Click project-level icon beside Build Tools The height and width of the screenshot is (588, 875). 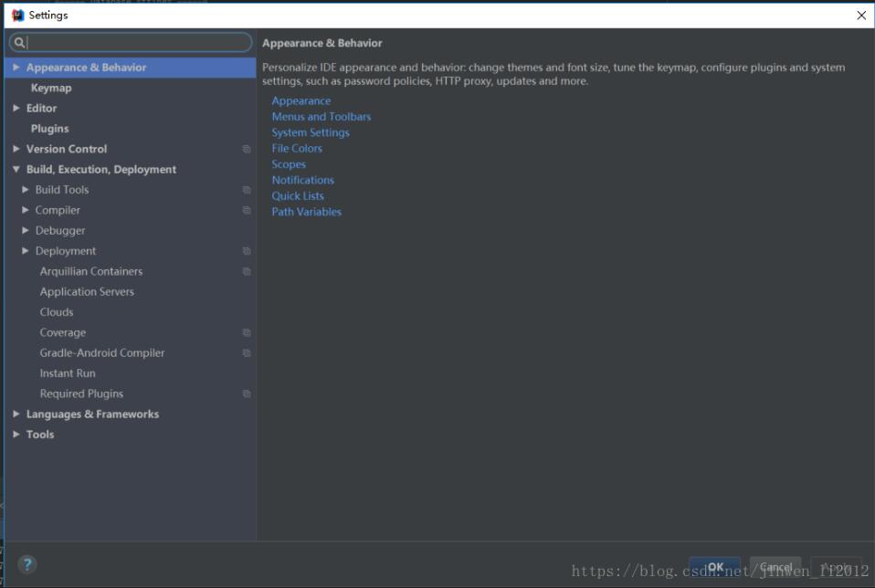point(247,190)
